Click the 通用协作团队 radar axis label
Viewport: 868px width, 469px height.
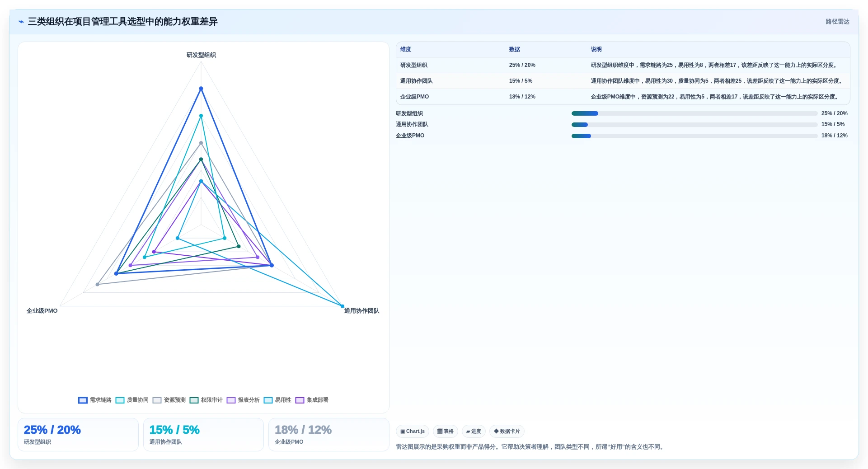click(x=361, y=311)
